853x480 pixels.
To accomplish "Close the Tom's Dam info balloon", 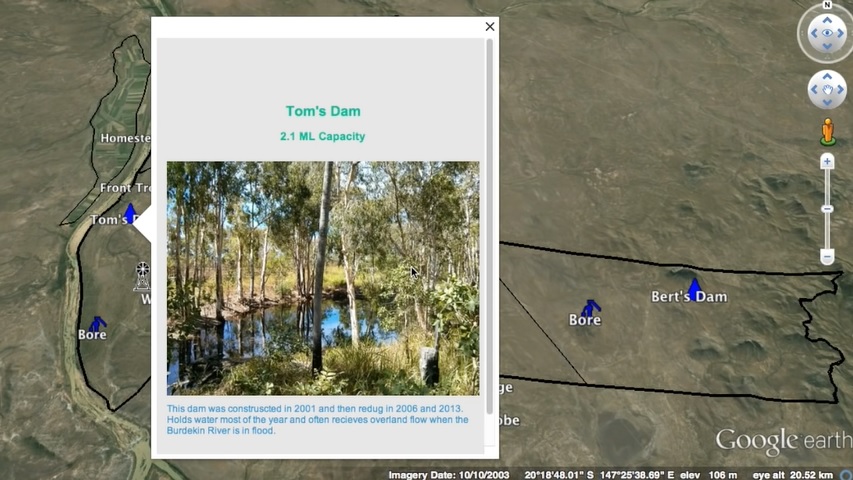I will tap(490, 27).
